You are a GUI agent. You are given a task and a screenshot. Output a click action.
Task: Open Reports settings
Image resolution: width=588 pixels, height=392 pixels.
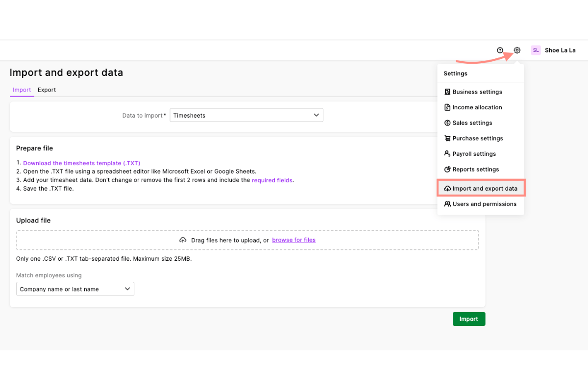point(475,169)
